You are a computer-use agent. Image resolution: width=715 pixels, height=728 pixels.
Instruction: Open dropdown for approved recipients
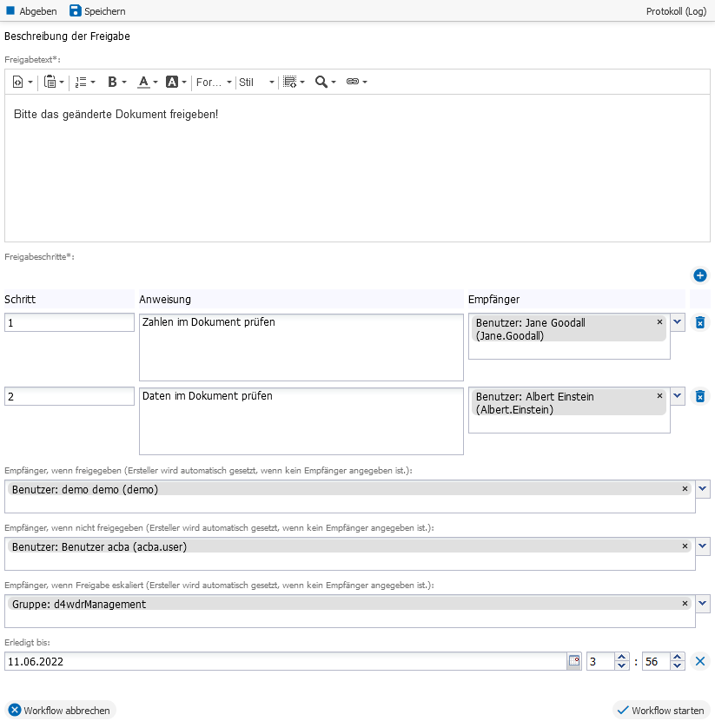point(703,488)
